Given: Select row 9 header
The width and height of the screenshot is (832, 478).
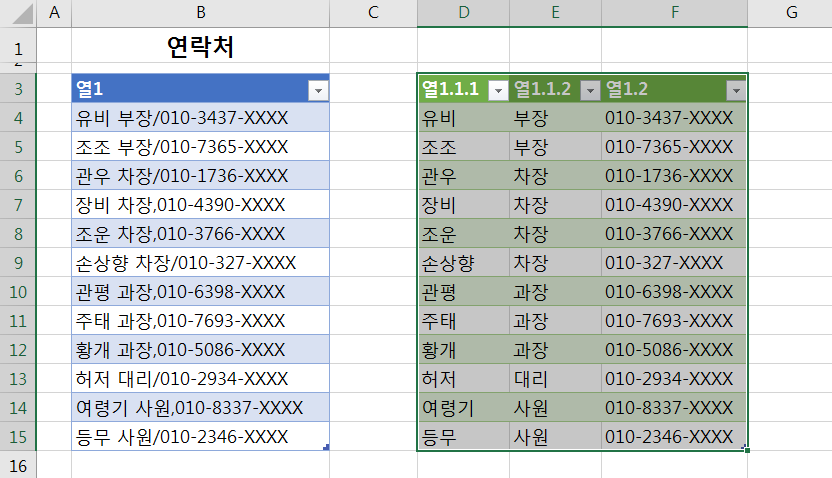Looking at the screenshot, I should [18, 263].
